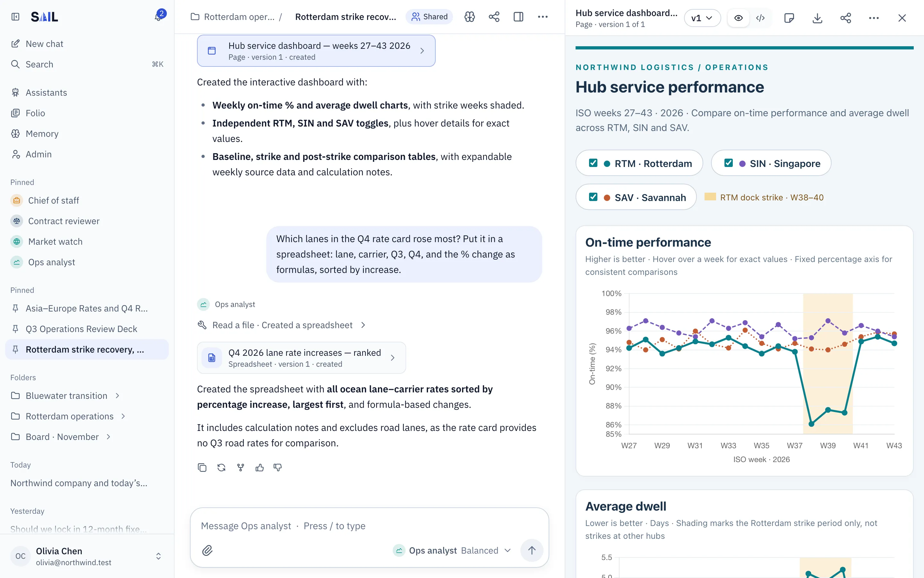Open the Q4 2026 lane rate increases spreadsheet card
Viewport: 924px width, 578px height.
pos(301,358)
